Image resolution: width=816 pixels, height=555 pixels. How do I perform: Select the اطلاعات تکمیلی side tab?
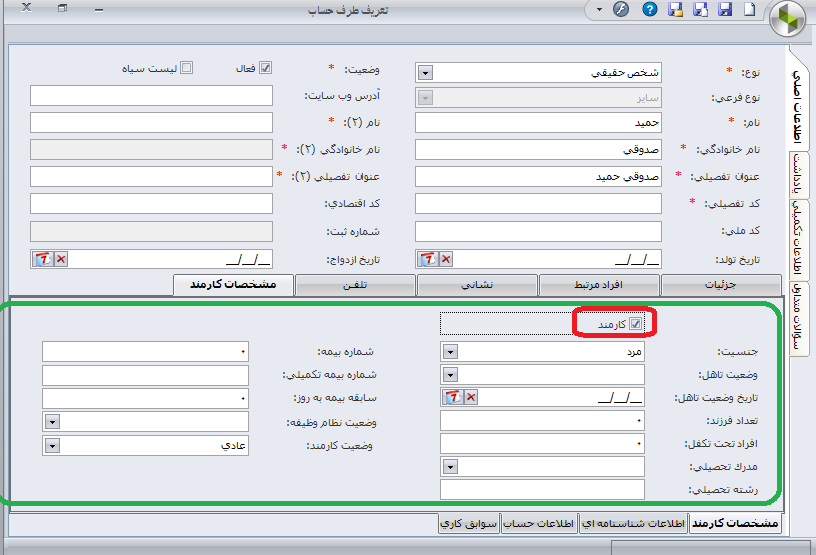[797, 239]
